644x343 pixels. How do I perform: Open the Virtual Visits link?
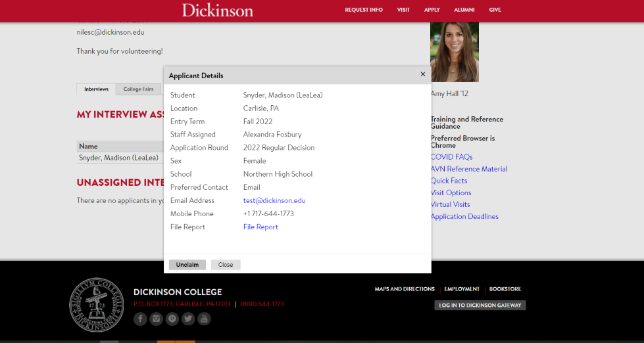coord(450,204)
